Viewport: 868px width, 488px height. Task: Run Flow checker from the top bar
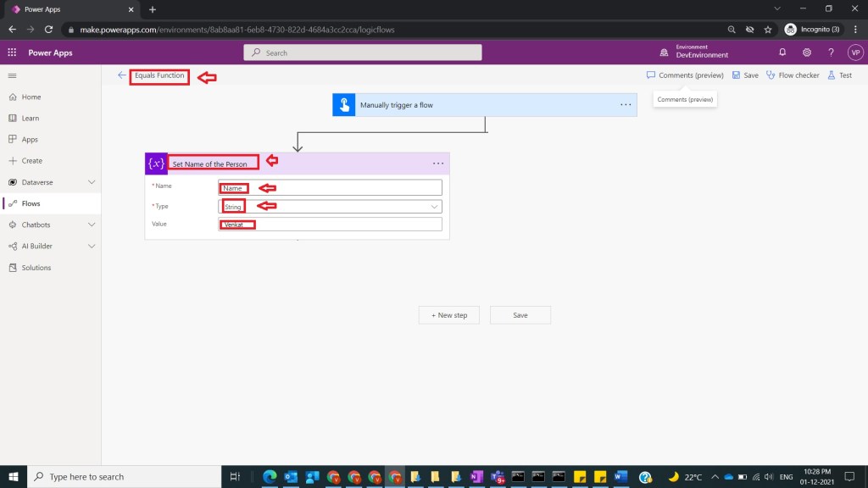coord(793,75)
